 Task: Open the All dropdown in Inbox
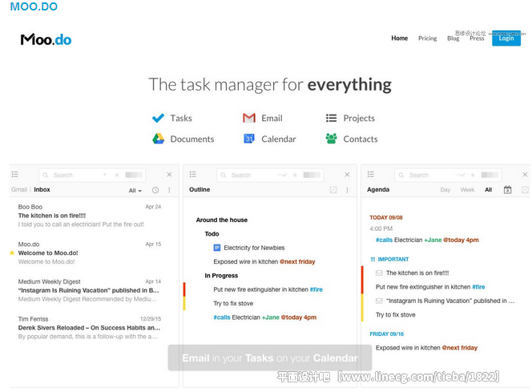coord(135,191)
